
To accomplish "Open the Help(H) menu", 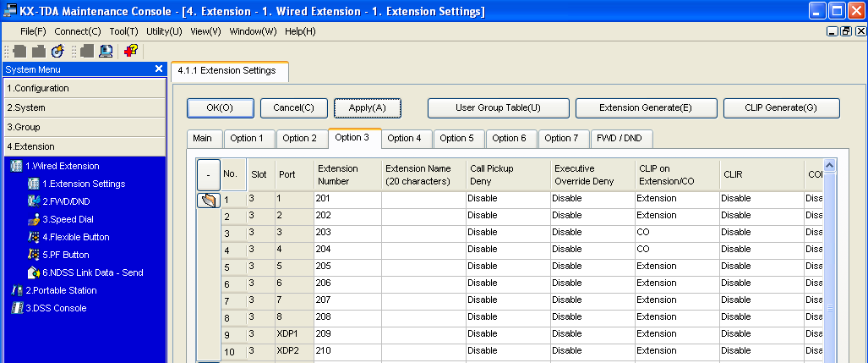I will pos(300,31).
